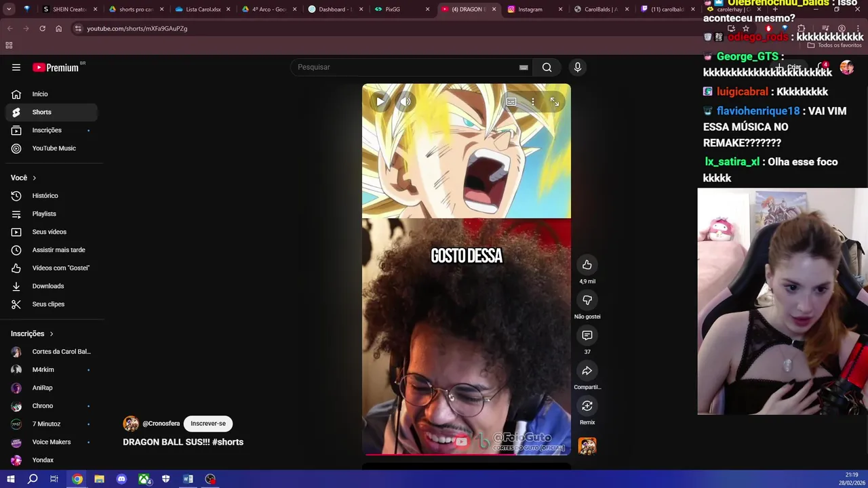This screenshot has width=868, height=488.
Task: Open Seus vídeos
Action: (52, 232)
